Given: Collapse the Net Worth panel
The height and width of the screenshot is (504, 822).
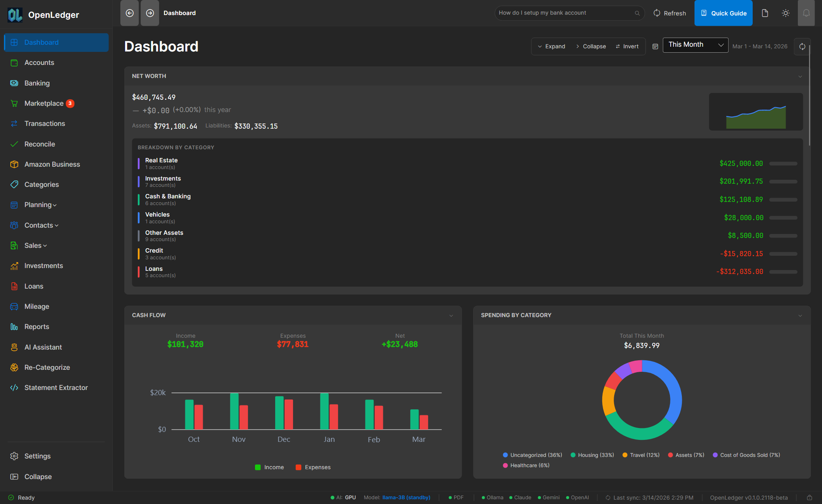Looking at the screenshot, I should (x=800, y=76).
